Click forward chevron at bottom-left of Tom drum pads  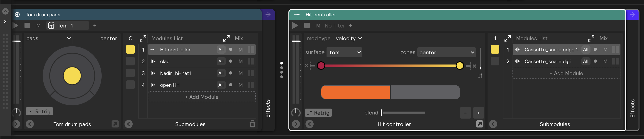point(16,124)
